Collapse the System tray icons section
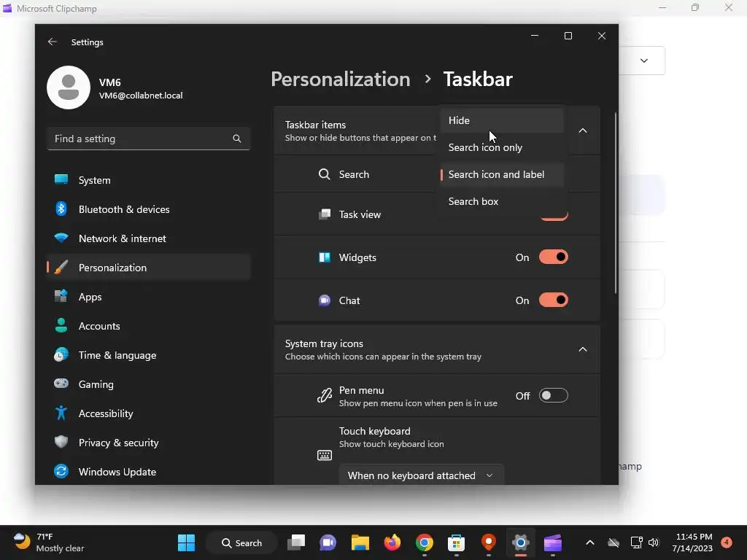 pyautogui.click(x=583, y=349)
